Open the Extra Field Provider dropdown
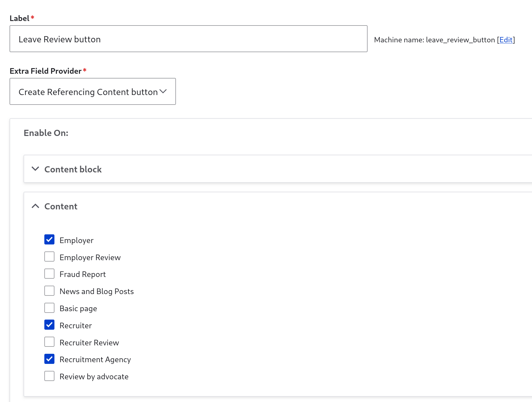This screenshot has height=402, width=532. (93, 91)
